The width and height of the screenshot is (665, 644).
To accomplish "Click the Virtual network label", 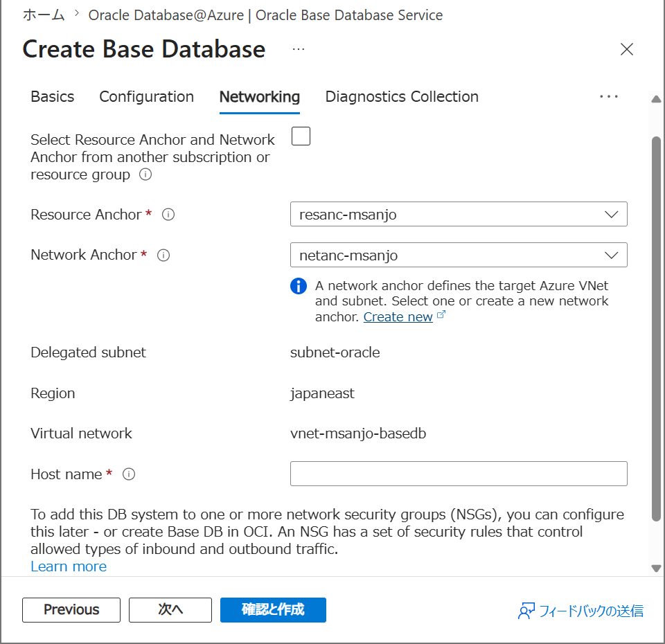I will coord(81,433).
